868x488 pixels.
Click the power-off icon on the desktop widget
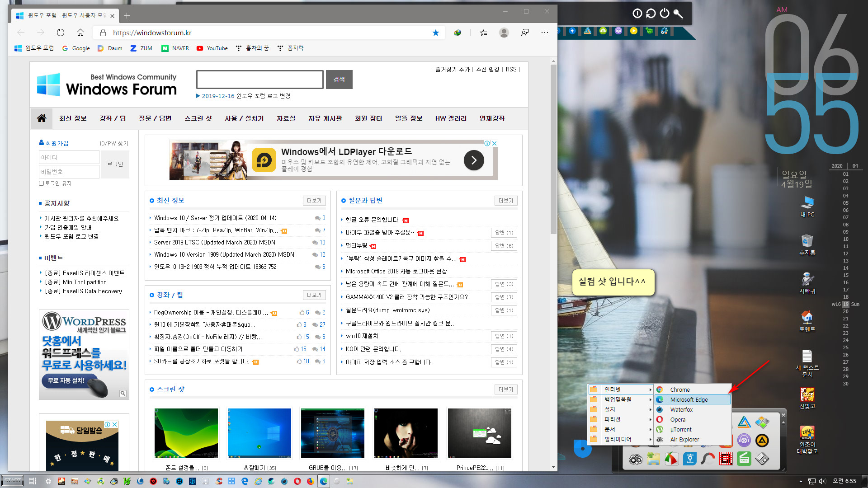coord(665,13)
